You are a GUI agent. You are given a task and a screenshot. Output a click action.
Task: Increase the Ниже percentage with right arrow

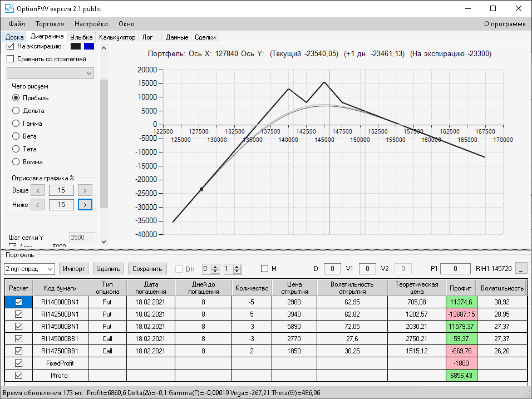[x=85, y=205]
